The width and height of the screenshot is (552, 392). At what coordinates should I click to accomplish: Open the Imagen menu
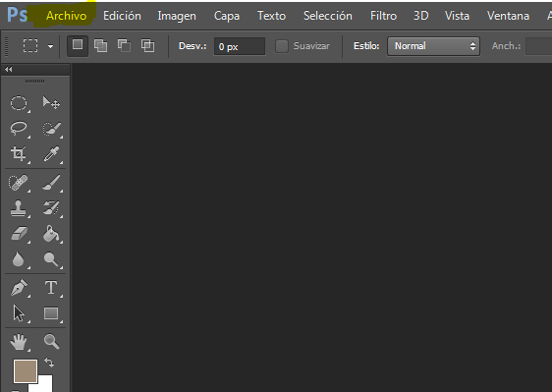pyautogui.click(x=177, y=16)
